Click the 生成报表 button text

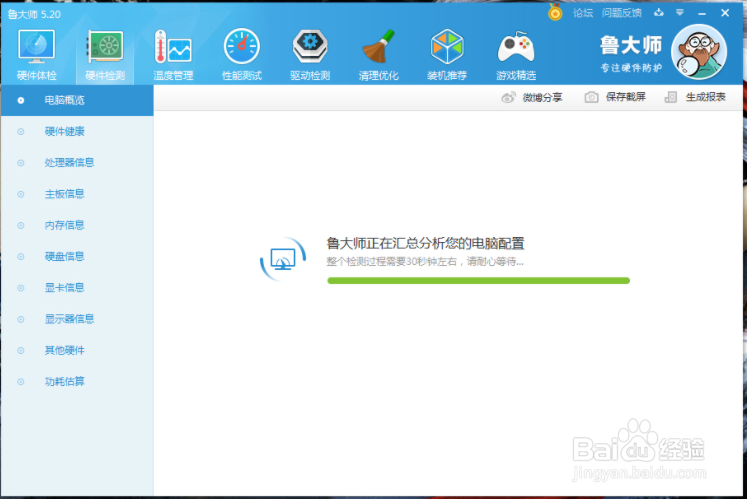706,97
